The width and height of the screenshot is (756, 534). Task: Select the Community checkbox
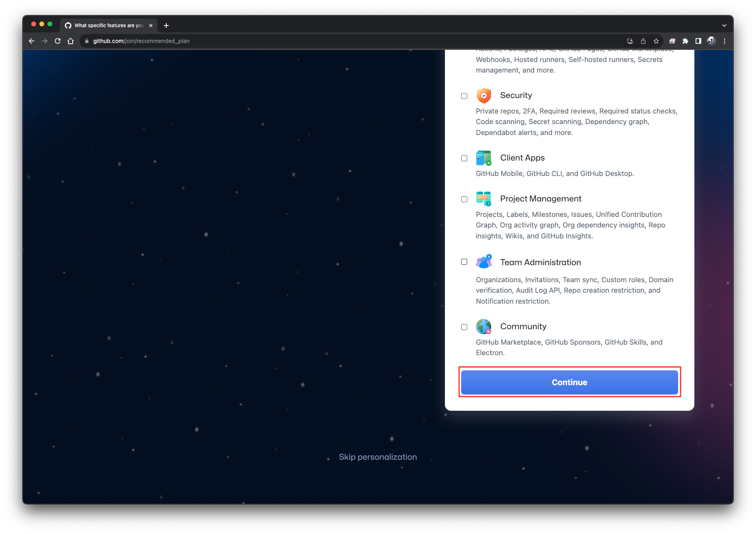coord(464,327)
